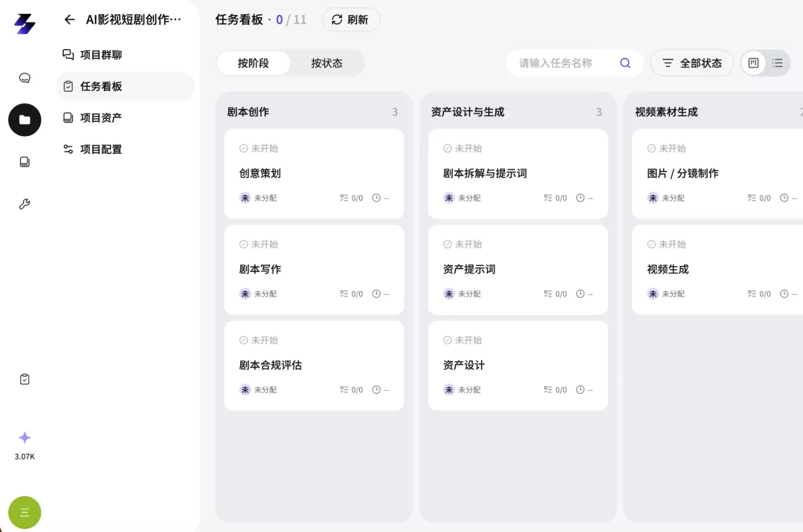
Task: Switch to the 按阶段 tab
Action: [x=254, y=63]
